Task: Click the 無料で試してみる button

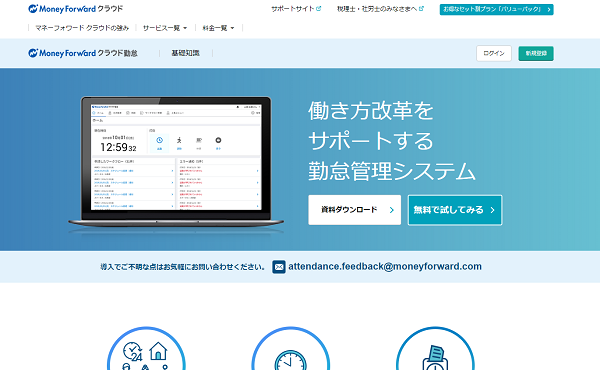Action: click(455, 210)
